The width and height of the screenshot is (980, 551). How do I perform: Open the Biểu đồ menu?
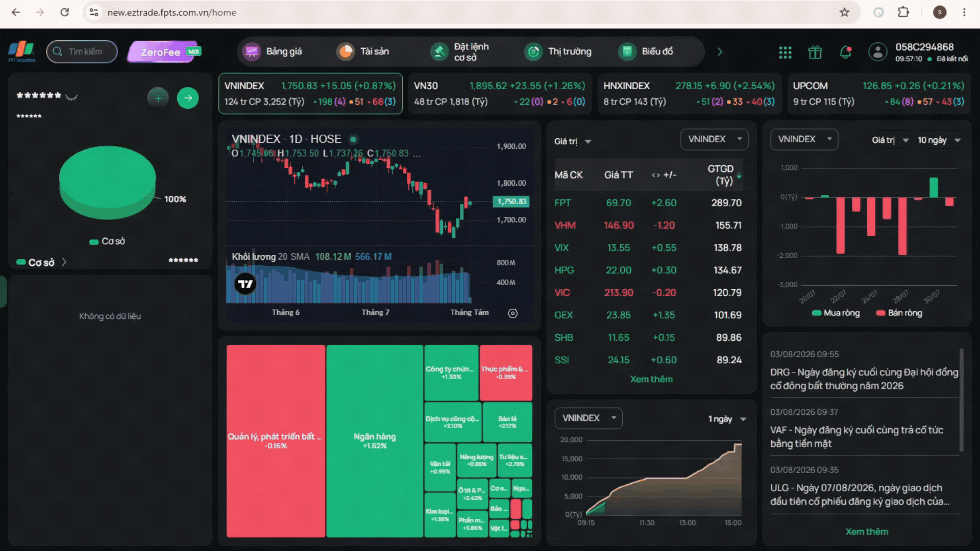(x=646, y=52)
